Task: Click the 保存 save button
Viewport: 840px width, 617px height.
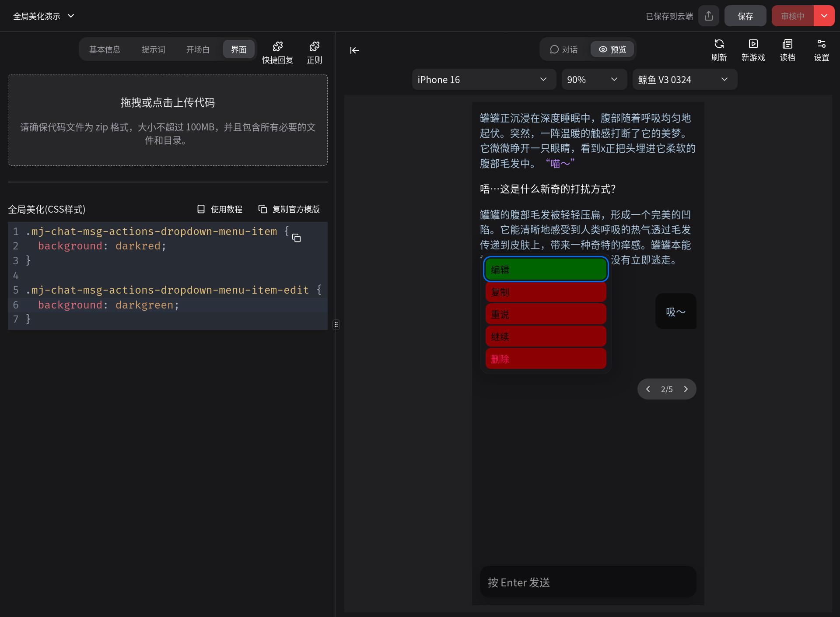Action: (x=745, y=16)
